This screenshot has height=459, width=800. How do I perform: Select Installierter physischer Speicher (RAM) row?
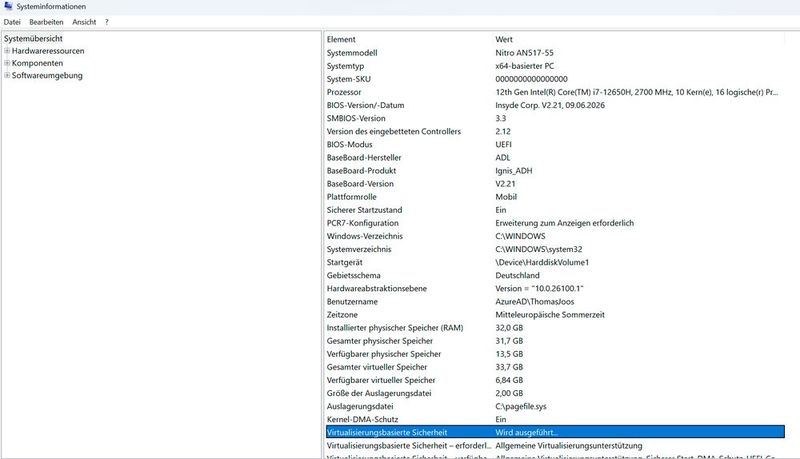tap(555, 328)
